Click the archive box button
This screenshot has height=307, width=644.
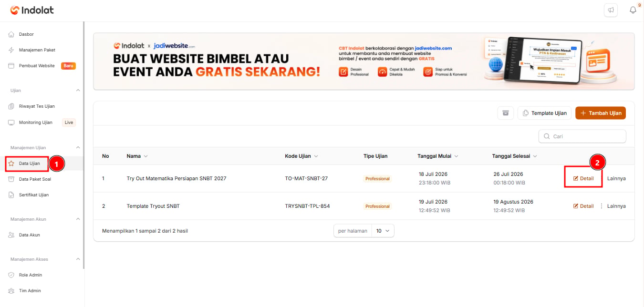(x=506, y=113)
